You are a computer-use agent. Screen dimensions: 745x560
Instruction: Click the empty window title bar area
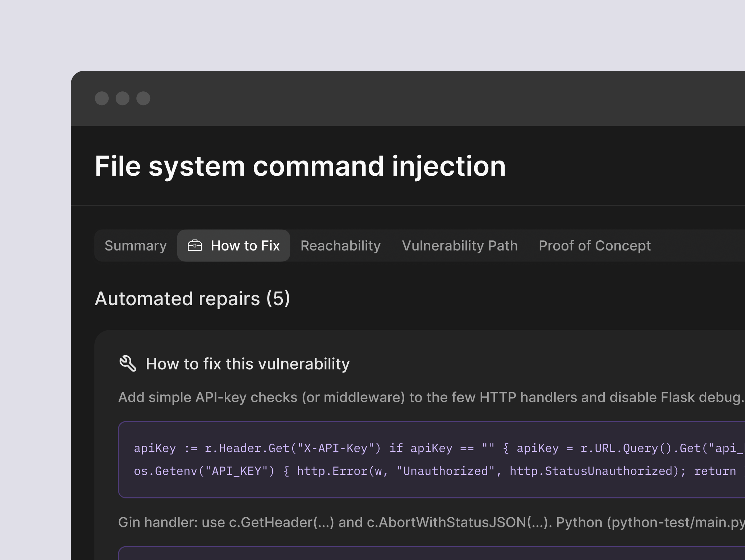435,98
